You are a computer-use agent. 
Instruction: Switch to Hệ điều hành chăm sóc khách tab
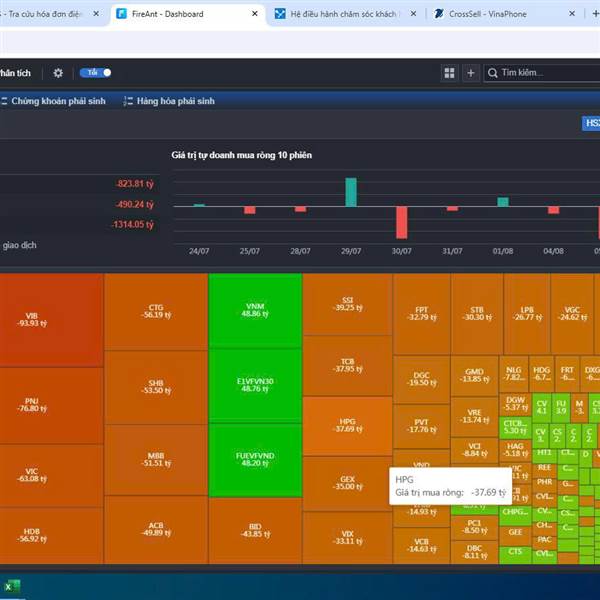343,14
